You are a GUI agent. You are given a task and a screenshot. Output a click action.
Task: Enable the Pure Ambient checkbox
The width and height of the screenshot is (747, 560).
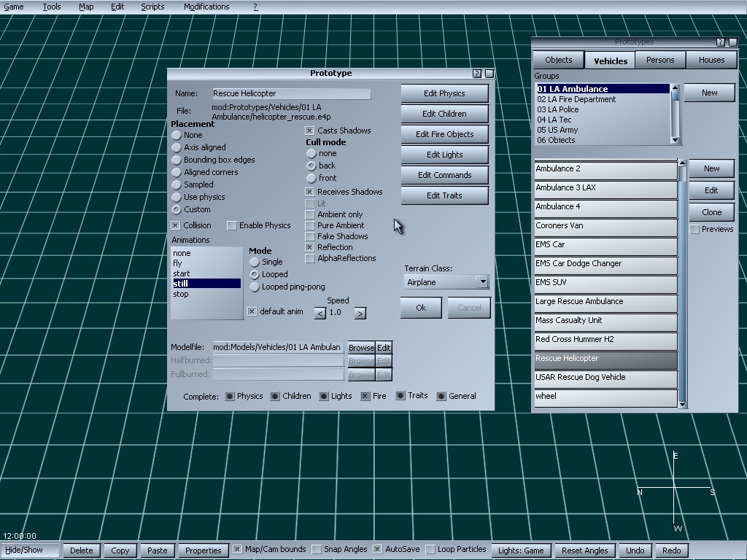point(309,226)
